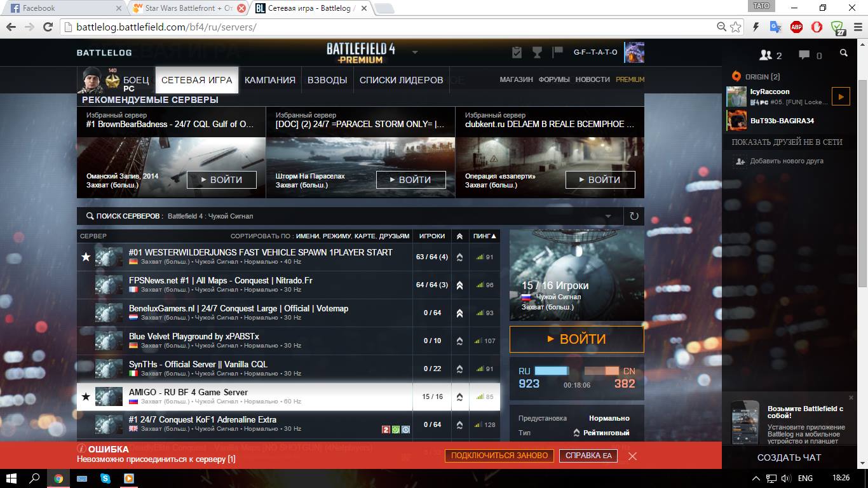
Task: Open the ВЗВОДЫ tab
Action: pos(327,80)
